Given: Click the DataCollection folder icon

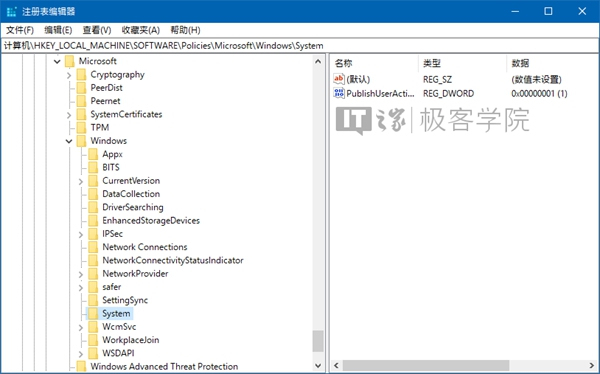Looking at the screenshot, I should click(93, 194).
